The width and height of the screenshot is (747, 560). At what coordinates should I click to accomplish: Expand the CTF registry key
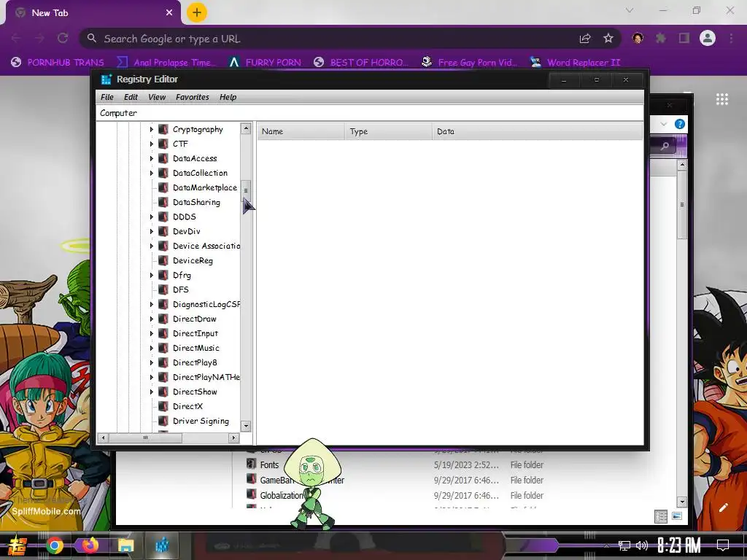tap(152, 144)
